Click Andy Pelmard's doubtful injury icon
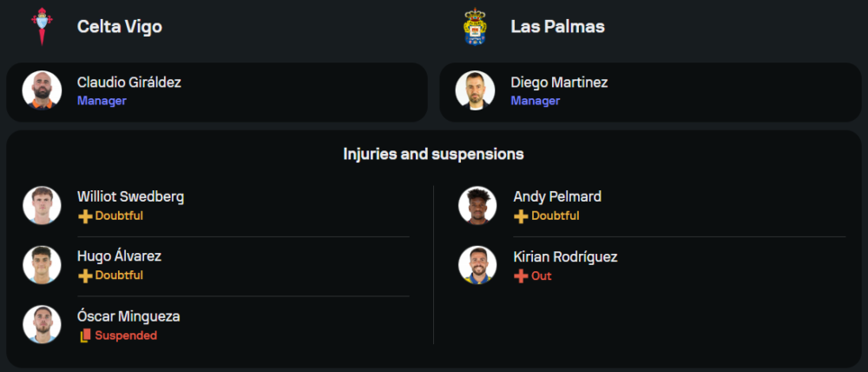 [521, 216]
